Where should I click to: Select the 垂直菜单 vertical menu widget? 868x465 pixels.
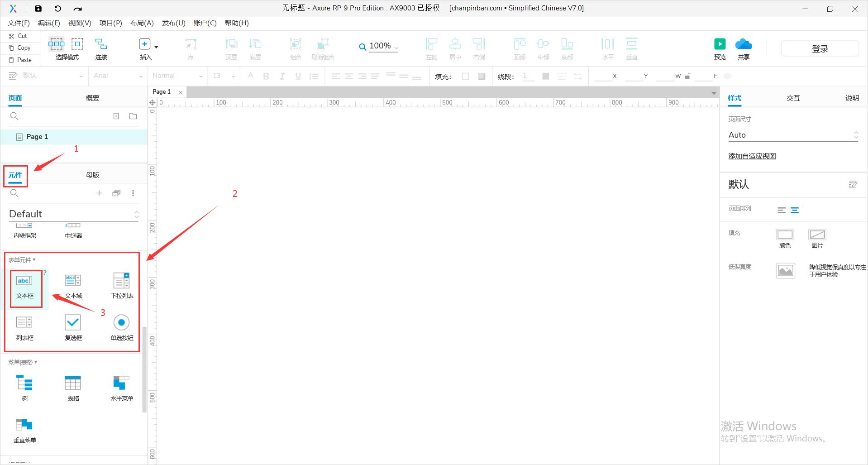click(24, 431)
